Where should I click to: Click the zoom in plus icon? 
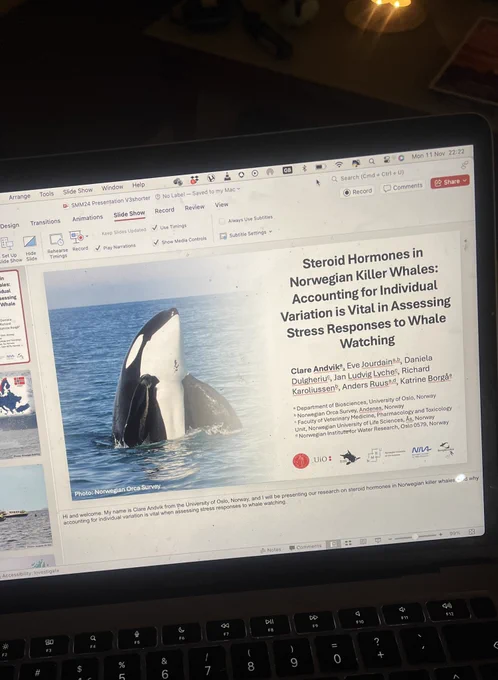[x=441, y=535]
